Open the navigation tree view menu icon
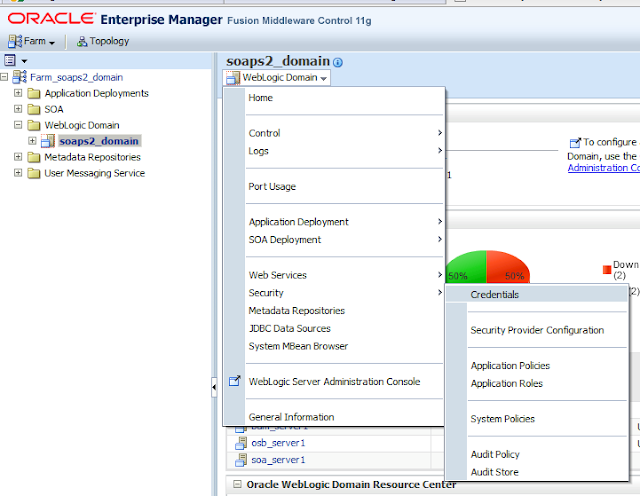The width and height of the screenshot is (640, 496). tap(10, 60)
